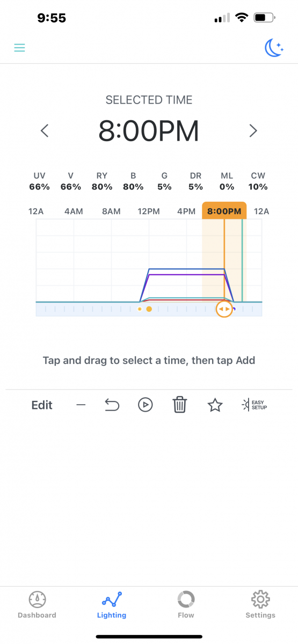Play the lighting schedule preview
The image size is (298, 644).
click(145, 405)
